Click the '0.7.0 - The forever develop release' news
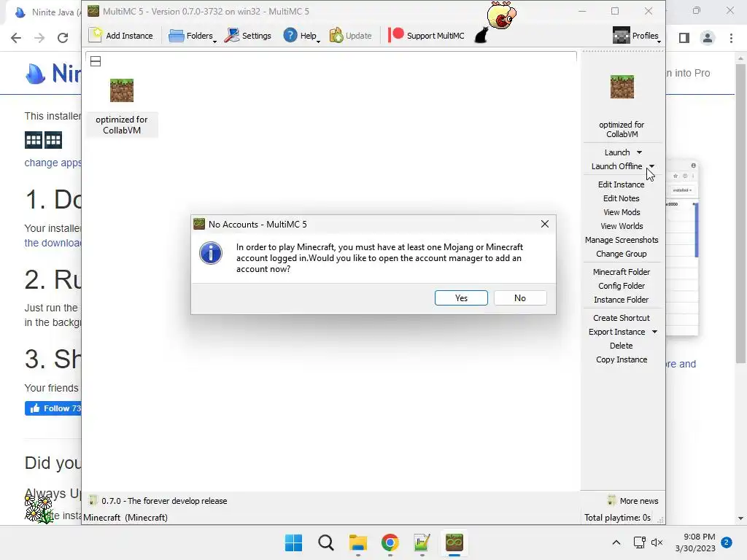Image resolution: width=747 pixels, height=560 pixels. pos(164,500)
